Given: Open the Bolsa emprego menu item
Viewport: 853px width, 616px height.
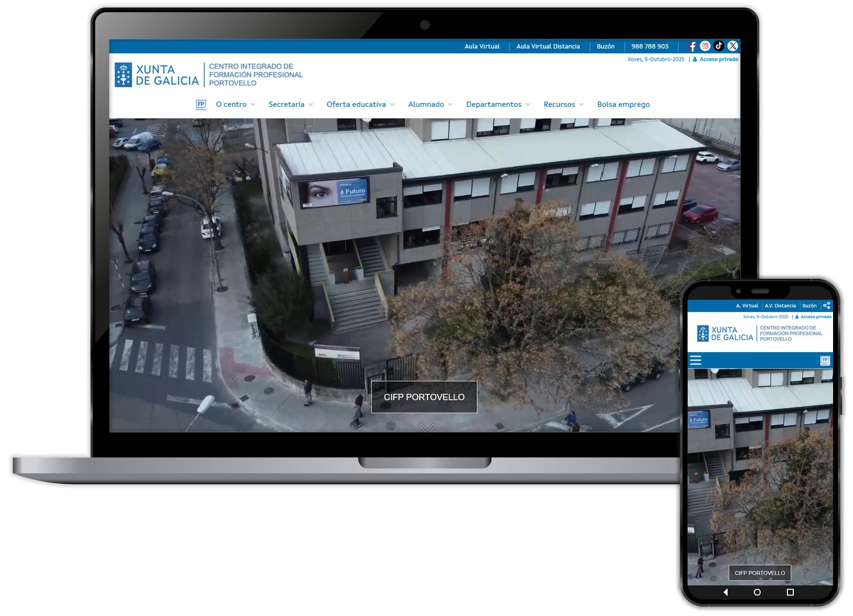Looking at the screenshot, I should pyautogui.click(x=623, y=104).
